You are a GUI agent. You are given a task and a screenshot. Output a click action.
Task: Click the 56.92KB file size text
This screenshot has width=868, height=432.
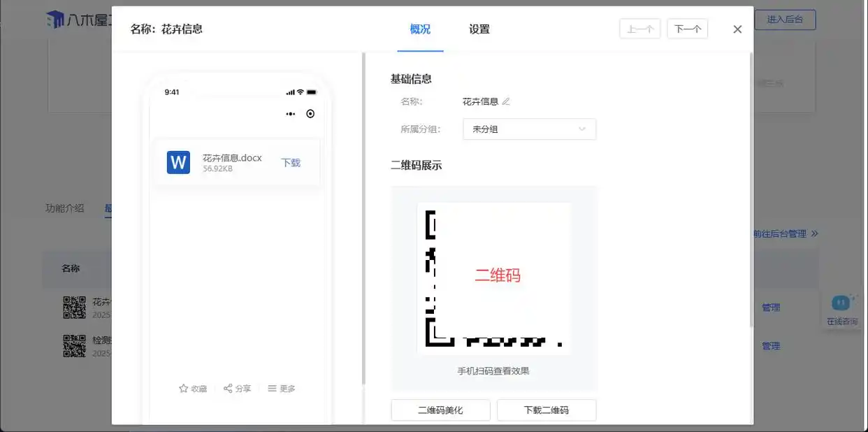coord(217,169)
